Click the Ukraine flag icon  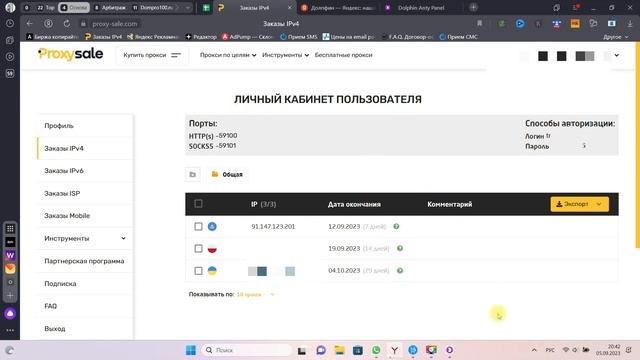[212, 271]
